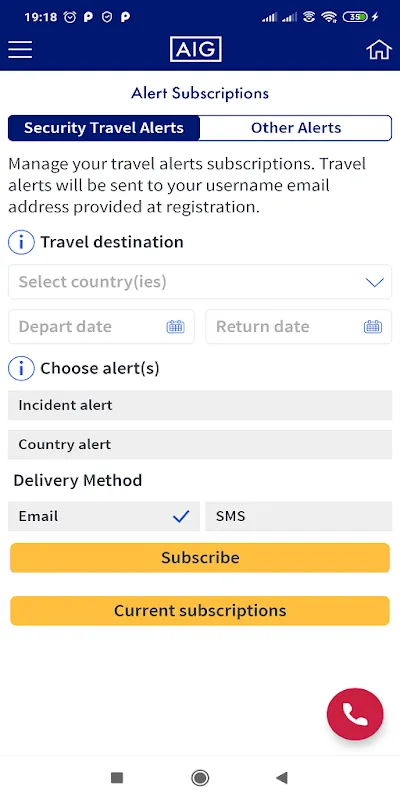Switch to the Other Alerts tab
The height and width of the screenshot is (800, 400).
296,128
